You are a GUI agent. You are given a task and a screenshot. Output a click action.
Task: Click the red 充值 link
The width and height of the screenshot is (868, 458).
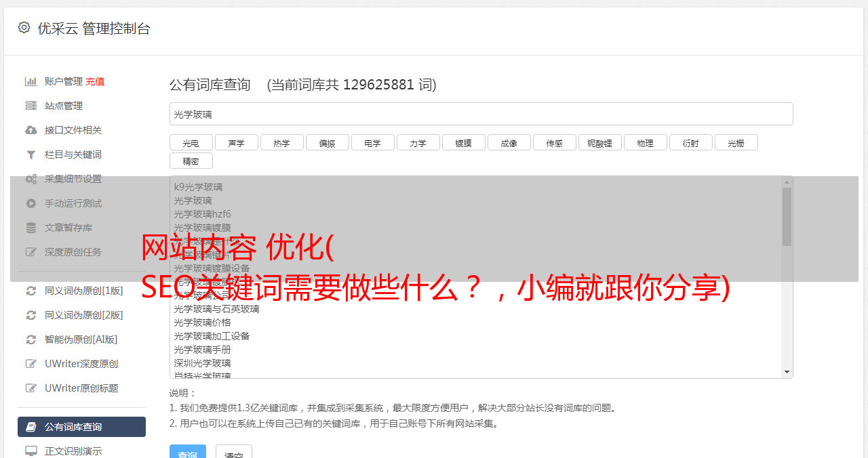[95, 81]
